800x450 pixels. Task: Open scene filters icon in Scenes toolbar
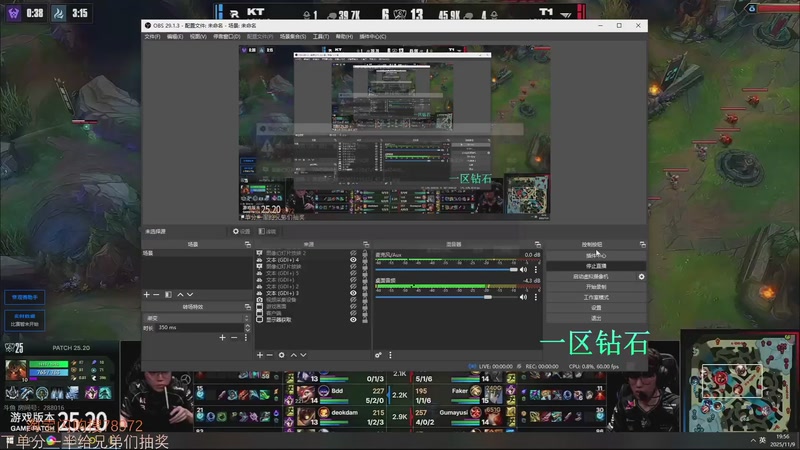(168, 294)
